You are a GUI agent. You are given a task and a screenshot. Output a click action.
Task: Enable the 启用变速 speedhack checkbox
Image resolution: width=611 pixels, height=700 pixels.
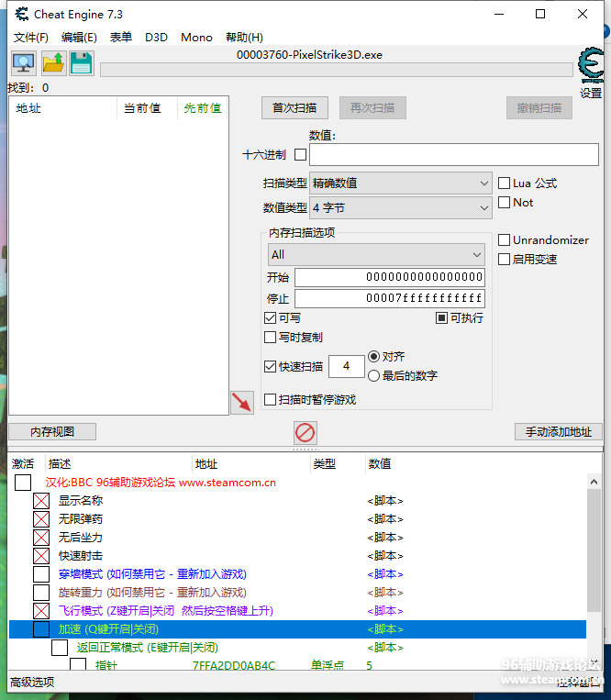coord(504,259)
